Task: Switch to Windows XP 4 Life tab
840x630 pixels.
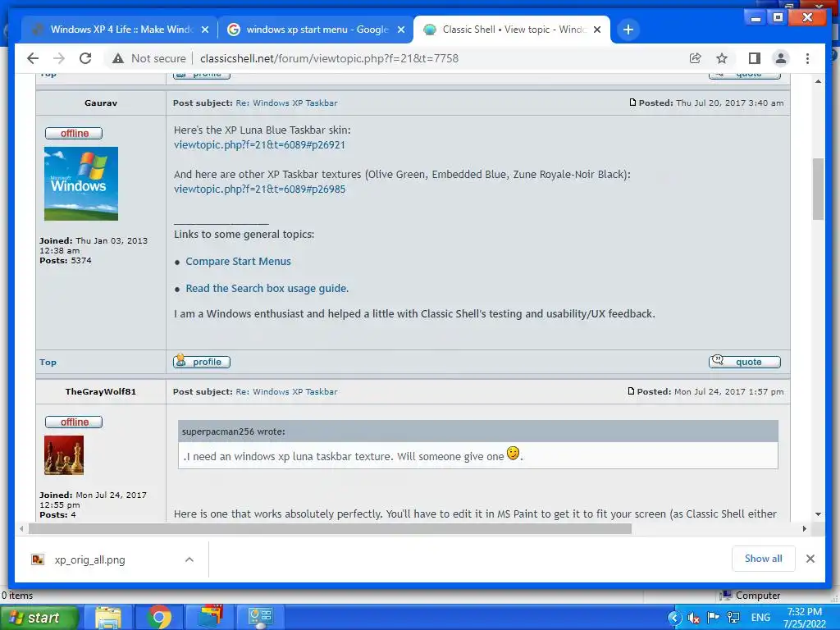Action: [119, 30]
